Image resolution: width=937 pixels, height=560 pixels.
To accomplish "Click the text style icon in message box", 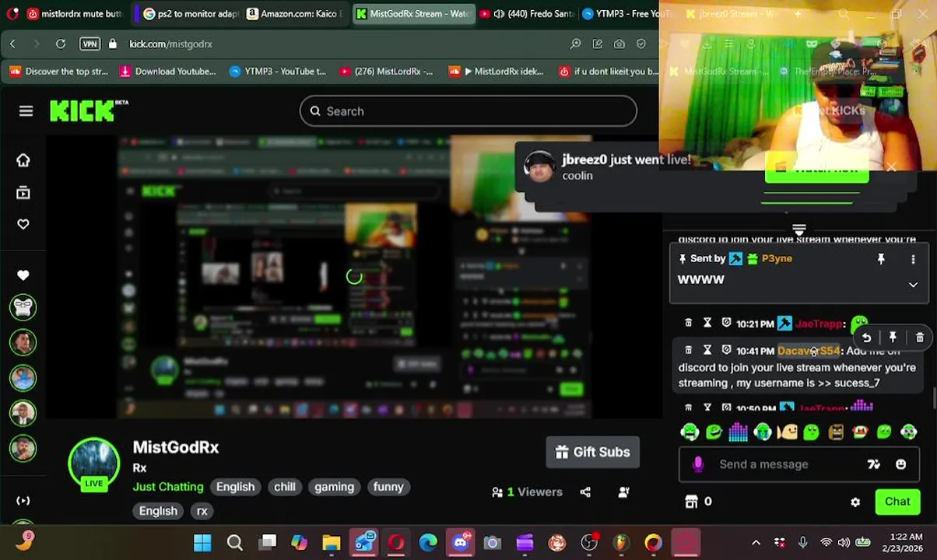I will click(x=874, y=464).
